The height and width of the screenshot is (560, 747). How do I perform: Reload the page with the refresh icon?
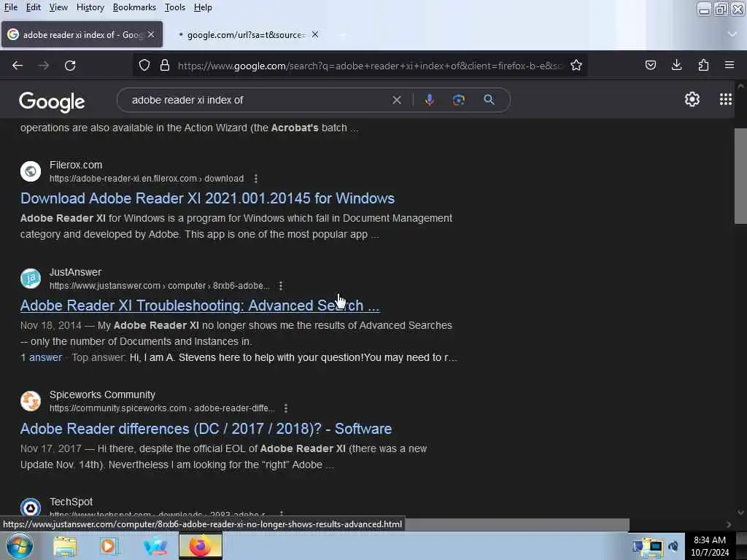tap(70, 65)
